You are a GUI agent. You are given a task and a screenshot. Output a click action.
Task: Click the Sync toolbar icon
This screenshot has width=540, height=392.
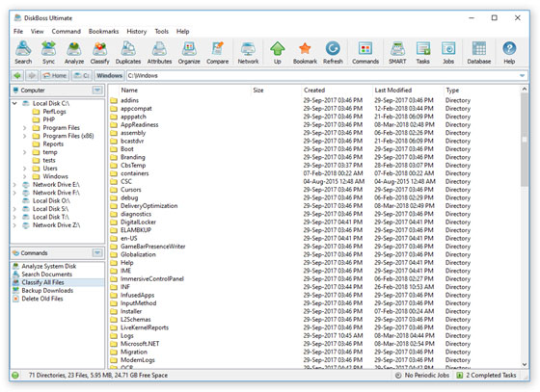coord(48,53)
